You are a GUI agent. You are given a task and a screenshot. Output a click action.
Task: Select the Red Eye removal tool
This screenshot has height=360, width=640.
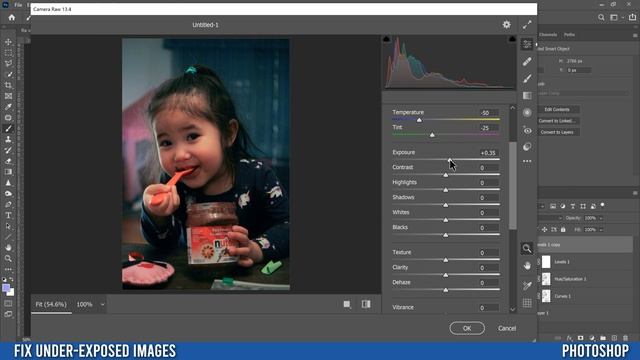tap(527, 131)
